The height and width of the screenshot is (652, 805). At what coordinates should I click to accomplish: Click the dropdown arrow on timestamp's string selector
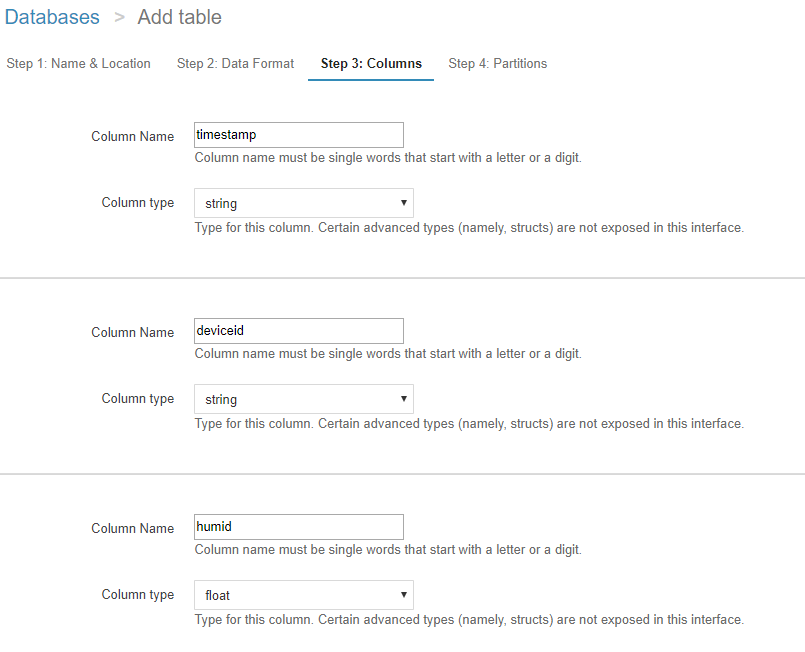pos(404,202)
